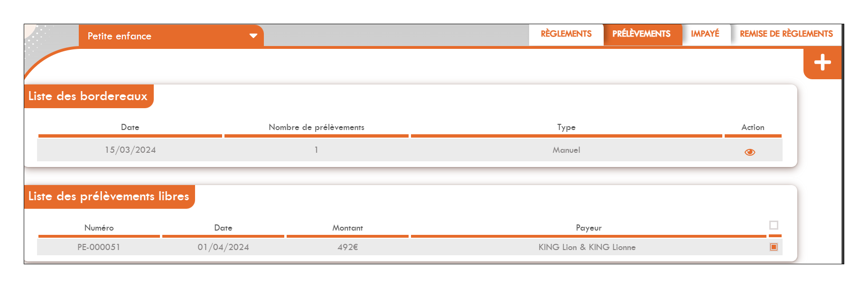
Task: Click the Type column header
Action: (x=566, y=127)
